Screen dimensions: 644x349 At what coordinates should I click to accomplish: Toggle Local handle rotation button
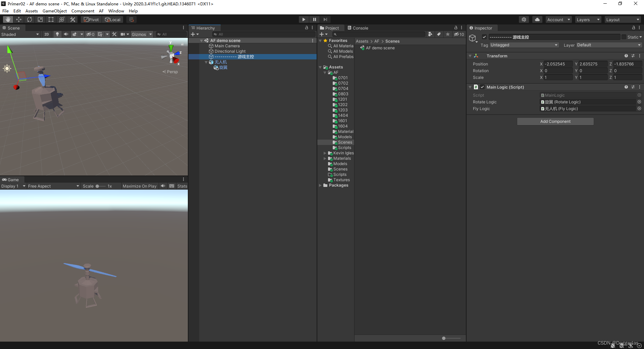click(113, 19)
